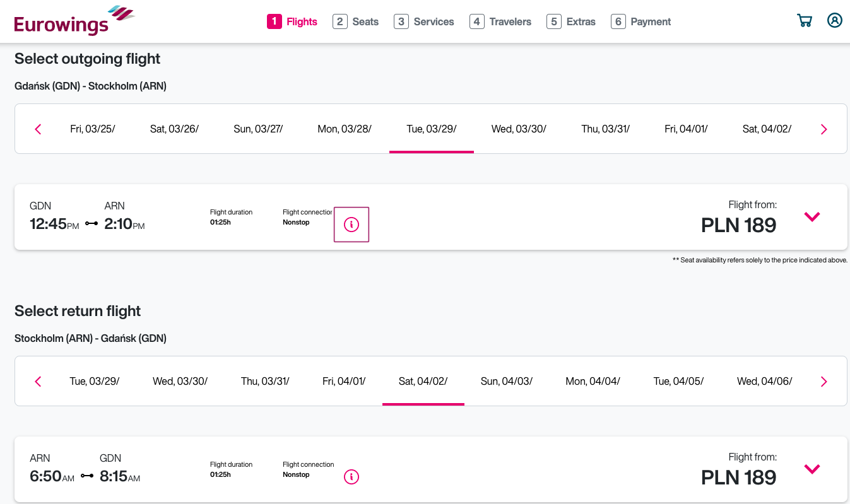Screen dimensions: 850x504
Task: Show info for the ARN to GDN flight
Action: (351, 476)
